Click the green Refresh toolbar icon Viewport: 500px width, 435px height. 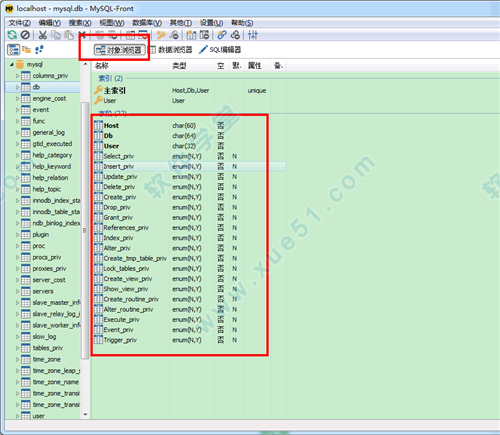tap(12, 35)
